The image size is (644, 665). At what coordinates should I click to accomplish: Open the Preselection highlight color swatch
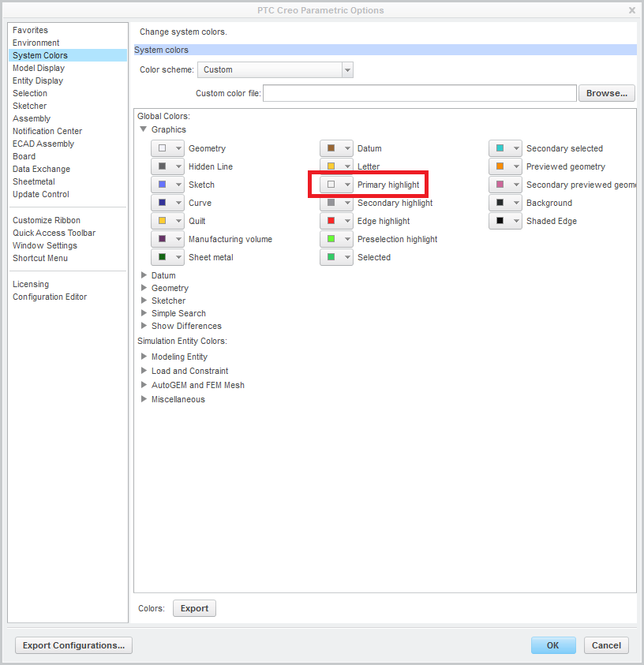pyautogui.click(x=336, y=239)
